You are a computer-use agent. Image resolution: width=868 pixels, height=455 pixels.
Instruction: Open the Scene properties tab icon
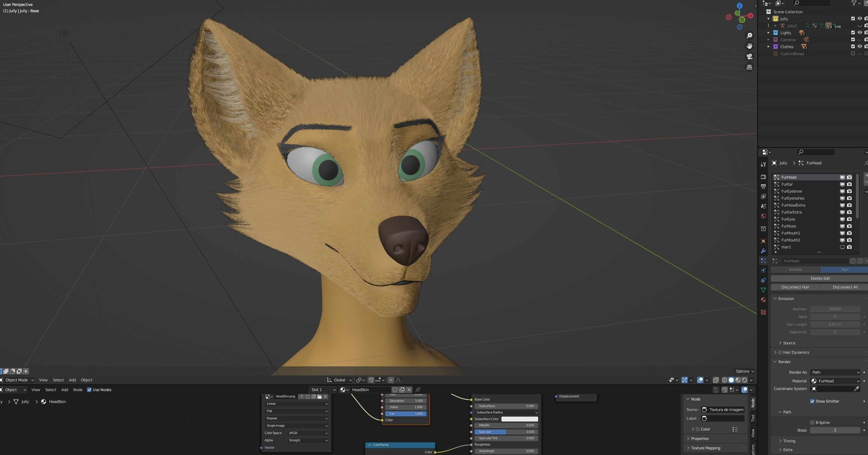pos(763,206)
